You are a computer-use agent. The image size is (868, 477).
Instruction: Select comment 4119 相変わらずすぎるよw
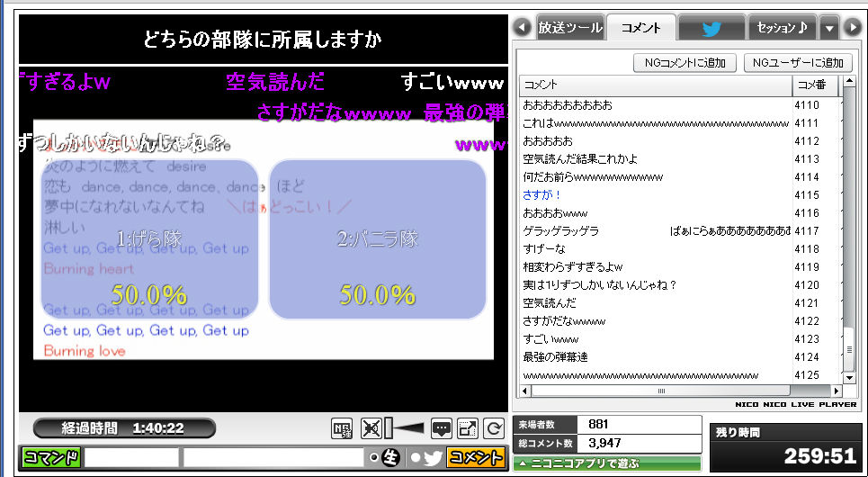(x=680, y=267)
